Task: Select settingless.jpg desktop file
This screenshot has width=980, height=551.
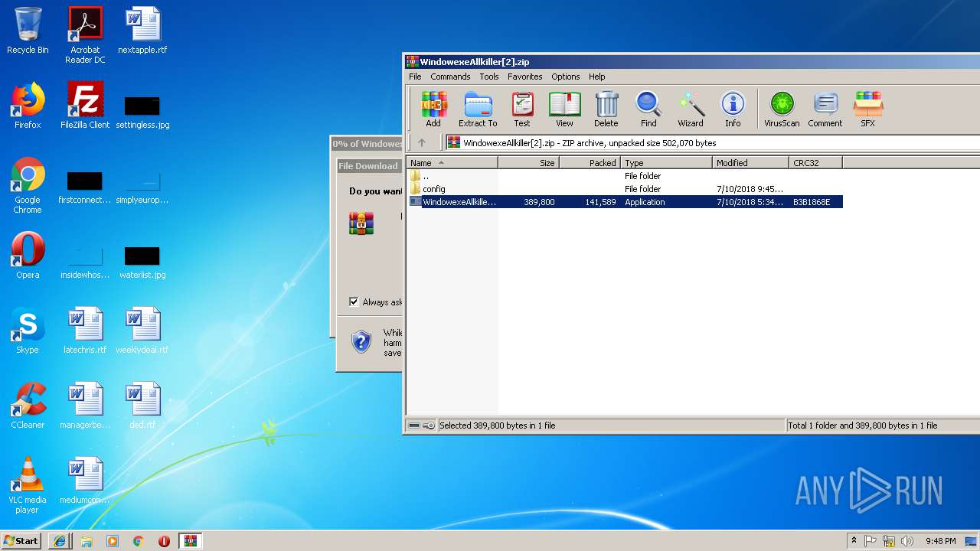Action: [x=142, y=112]
